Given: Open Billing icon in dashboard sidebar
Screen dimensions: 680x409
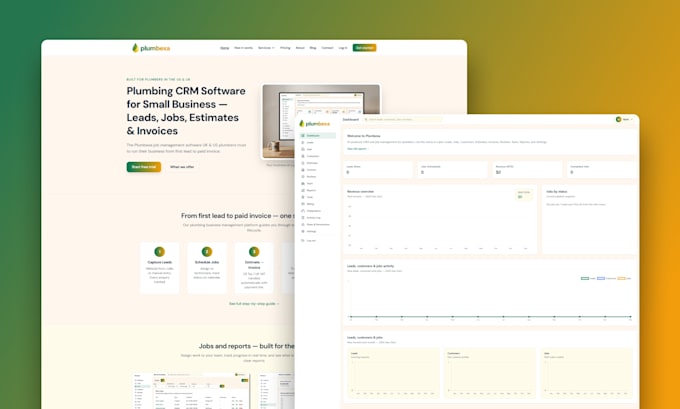Looking at the screenshot, I should coord(303,204).
